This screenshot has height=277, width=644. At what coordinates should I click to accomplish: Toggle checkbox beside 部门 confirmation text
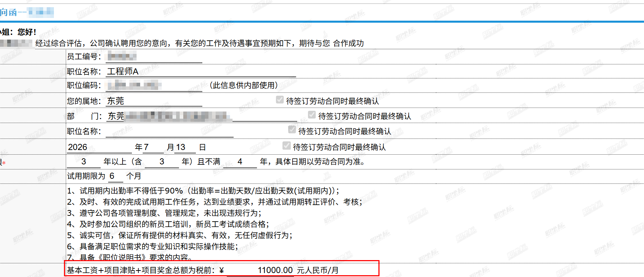coord(312,115)
